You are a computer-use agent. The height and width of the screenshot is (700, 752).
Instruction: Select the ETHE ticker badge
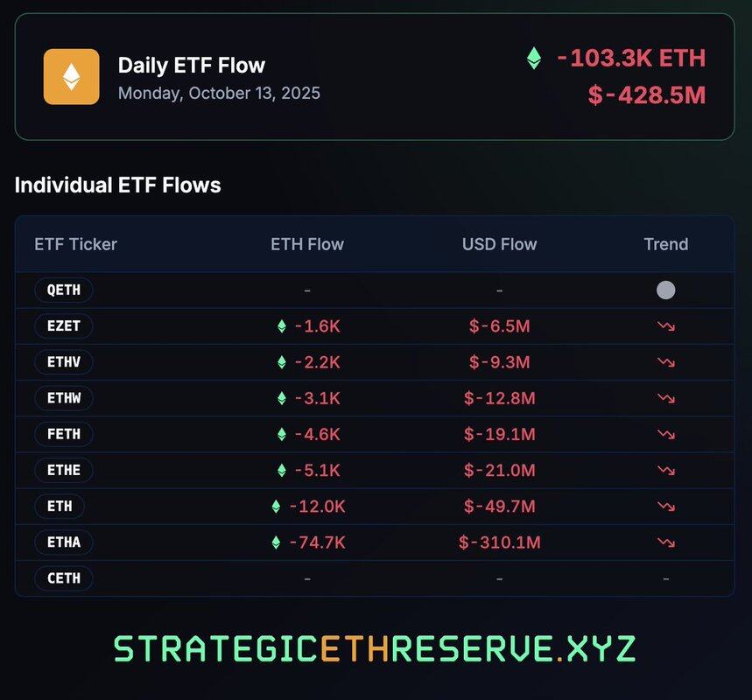click(x=64, y=470)
